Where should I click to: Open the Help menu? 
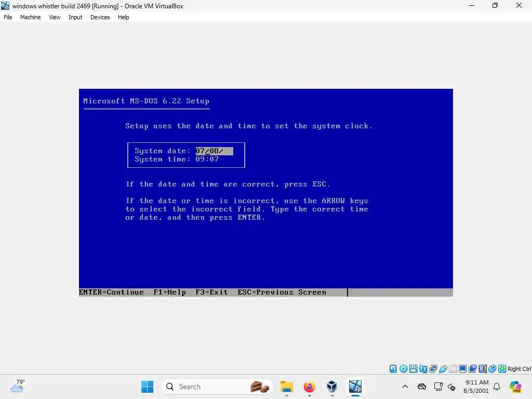click(124, 17)
